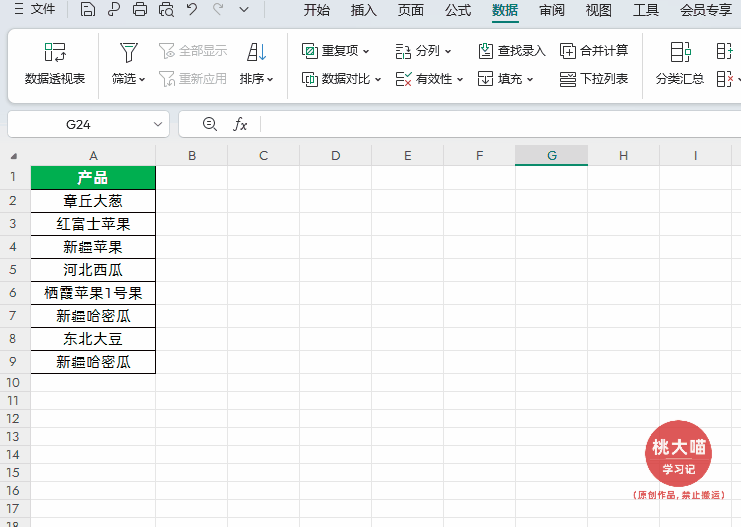741x527 pixels.
Task: Expand the 数据对比 dropdown arrow
Action: (x=378, y=79)
